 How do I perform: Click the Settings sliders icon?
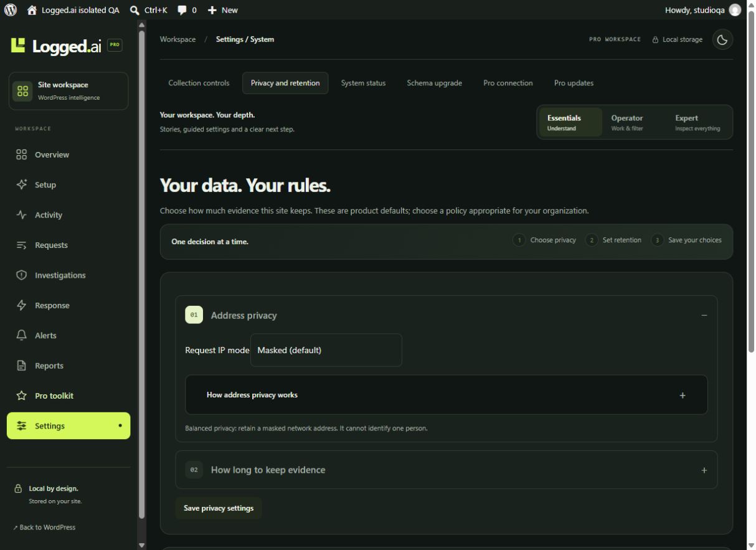22,426
